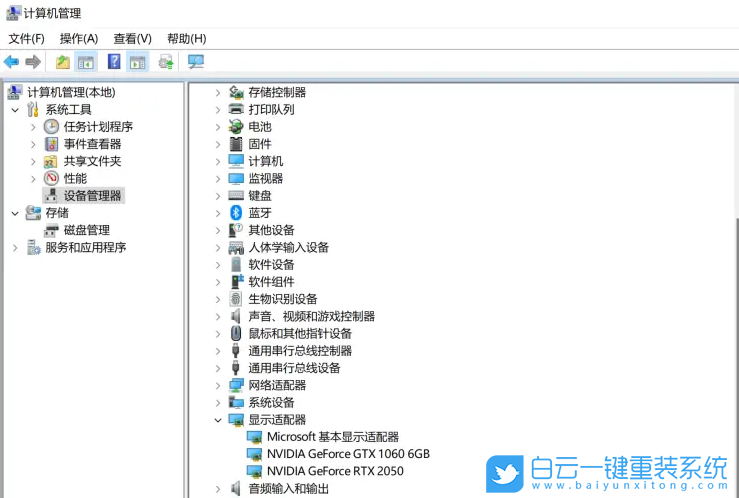Image resolution: width=739 pixels, height=498 pixels.
Task: Click the 打印队列 printer icon
Action: (236, 109)
